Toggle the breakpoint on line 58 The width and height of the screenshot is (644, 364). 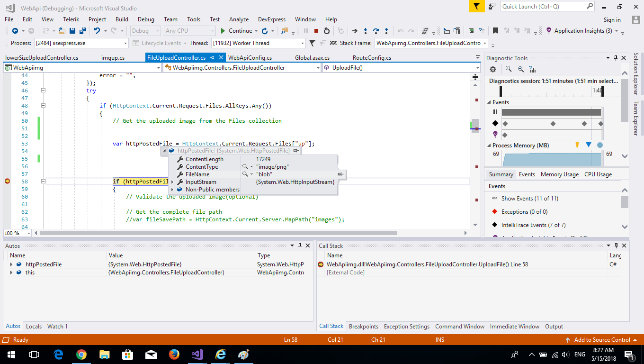[x=7, y=182]
